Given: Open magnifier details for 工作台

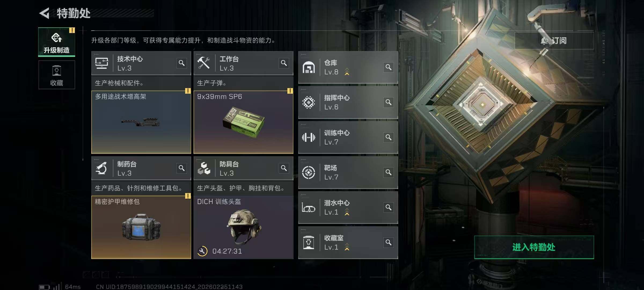Looking at the screenshot, I should [284, 63].
